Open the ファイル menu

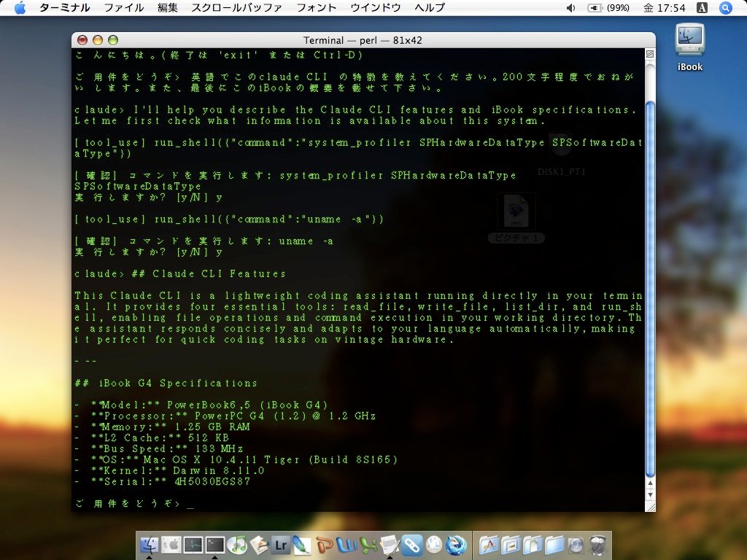pyautogui.click(x=124, y=7)
